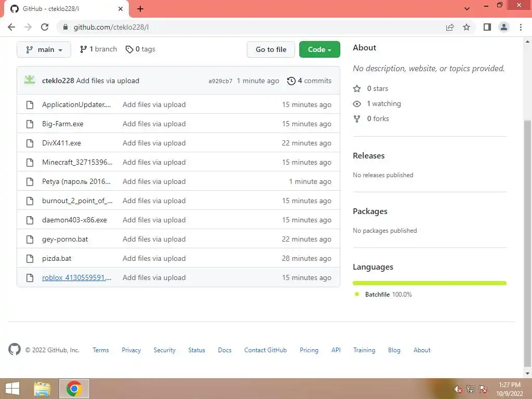Viewport: 532px width, 399px height.
Task: Click the green Languages progress bar
Action: pos(430,283)
